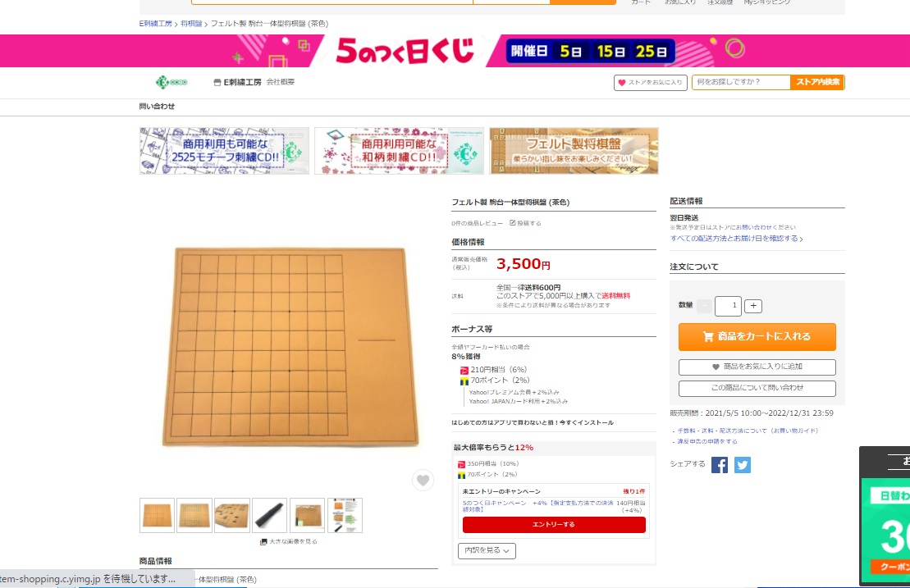910x588 pixels.
Task: Add product to favorites button
Action: coord(757,367)
